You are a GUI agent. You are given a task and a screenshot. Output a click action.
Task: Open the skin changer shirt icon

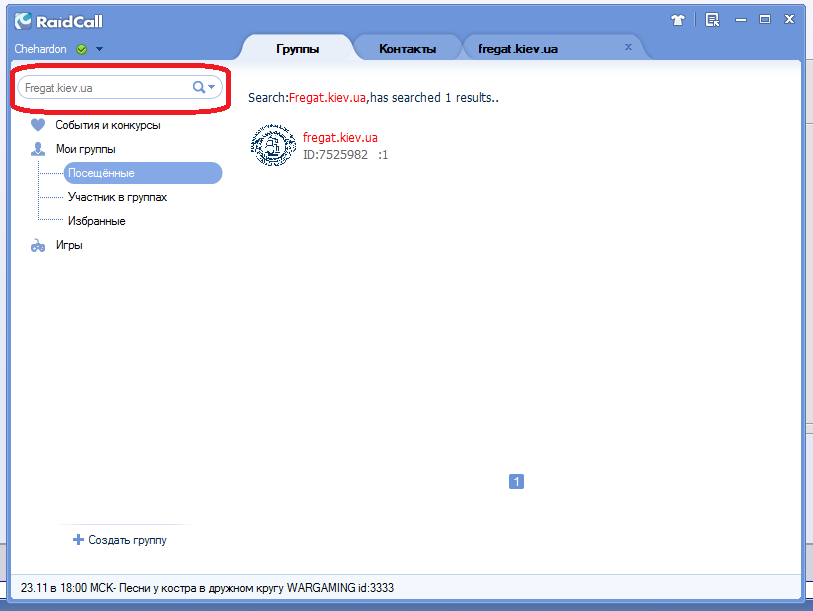click(x=677, y=19)
